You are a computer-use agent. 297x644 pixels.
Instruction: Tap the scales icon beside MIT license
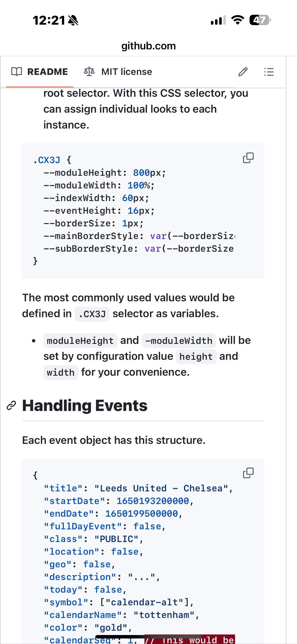[x=89, y=72]
